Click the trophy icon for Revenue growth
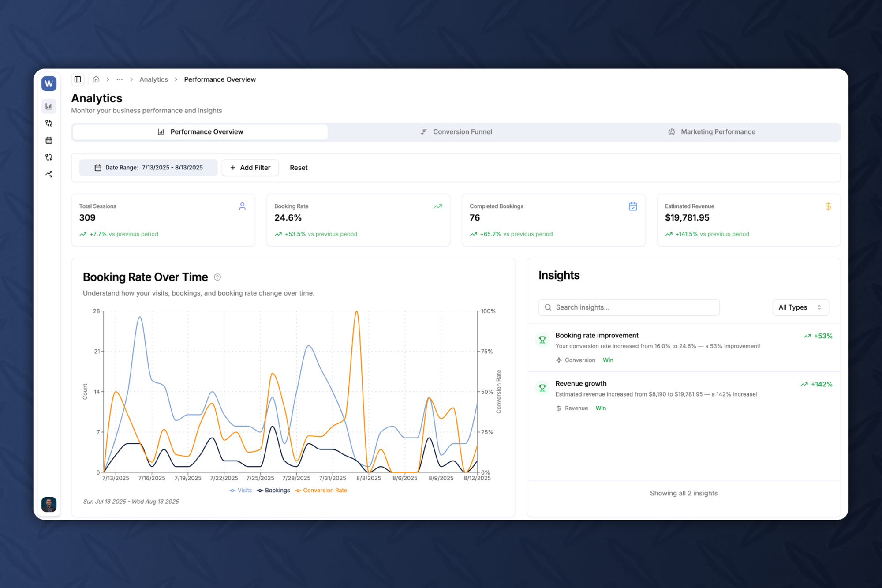Image resolution: width=882 pixels, height=588 pixels. pyautogui.click(x=542, y=388)
